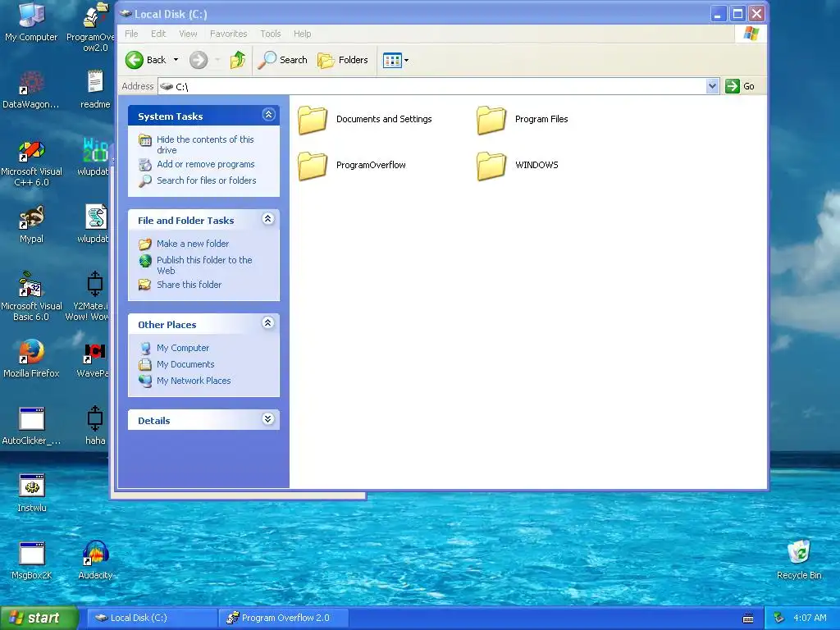The image size is (840, 630).
Task: Open My Network Places link
Action: (194, 381)
